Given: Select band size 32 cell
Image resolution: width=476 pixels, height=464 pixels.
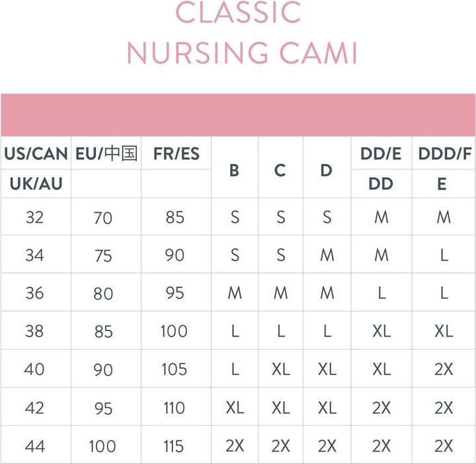Looking at the screenshot, I should click(x=34, y=217).
